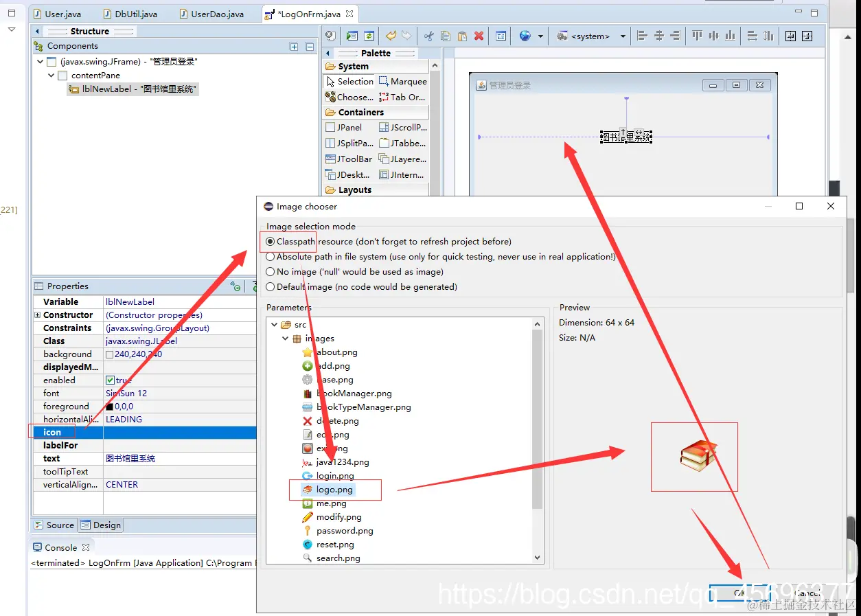Switch to the UserDao.java editor tab
Viewport: 861px width, 616px height.
(x=211, y=14)
